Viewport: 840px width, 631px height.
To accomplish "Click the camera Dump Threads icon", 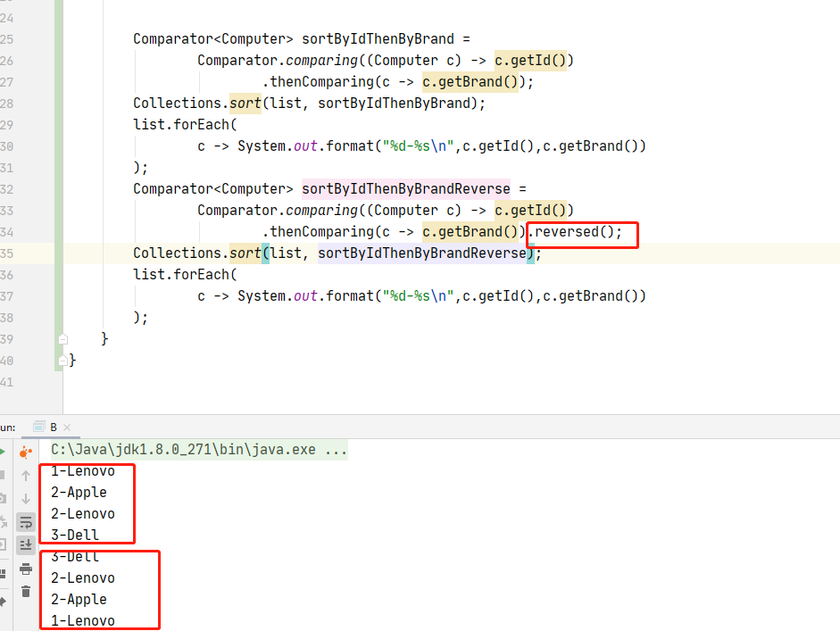I will 3,498.
